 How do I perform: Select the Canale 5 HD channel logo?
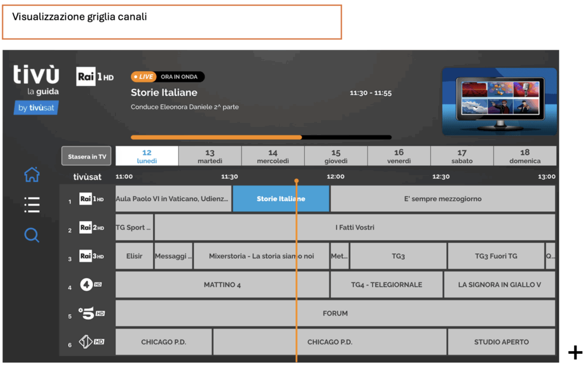(x=91, y=313)
